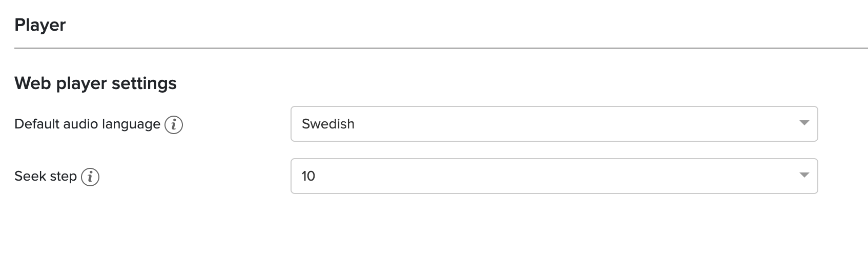Open the Seek step dropdown

point(554,176)
